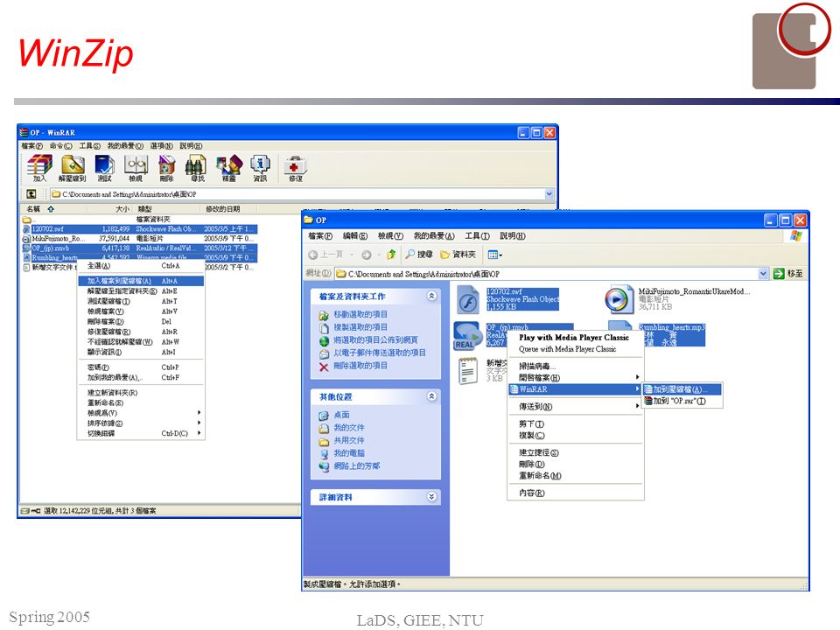Click 刪除選取的項目 red X task
Image resolution: width=840 pixels, height=630 pixels.
(x=353, y=366)
